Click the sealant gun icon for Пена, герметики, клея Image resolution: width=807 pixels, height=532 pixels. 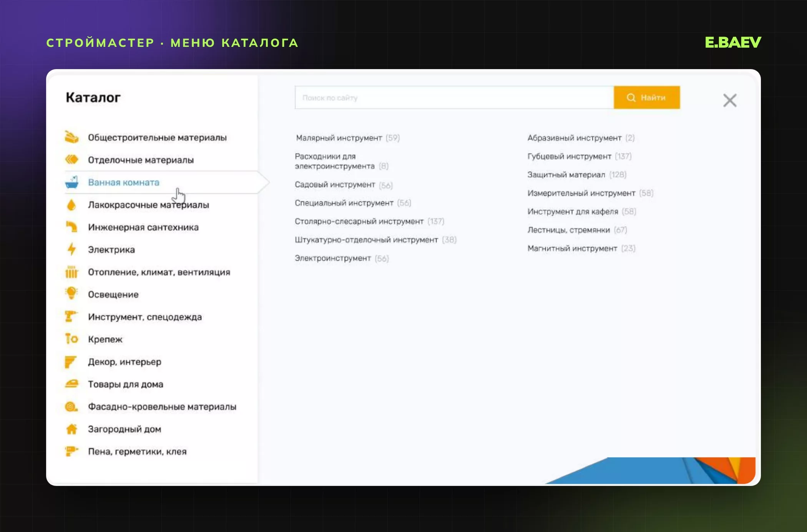tap(71, 451)
